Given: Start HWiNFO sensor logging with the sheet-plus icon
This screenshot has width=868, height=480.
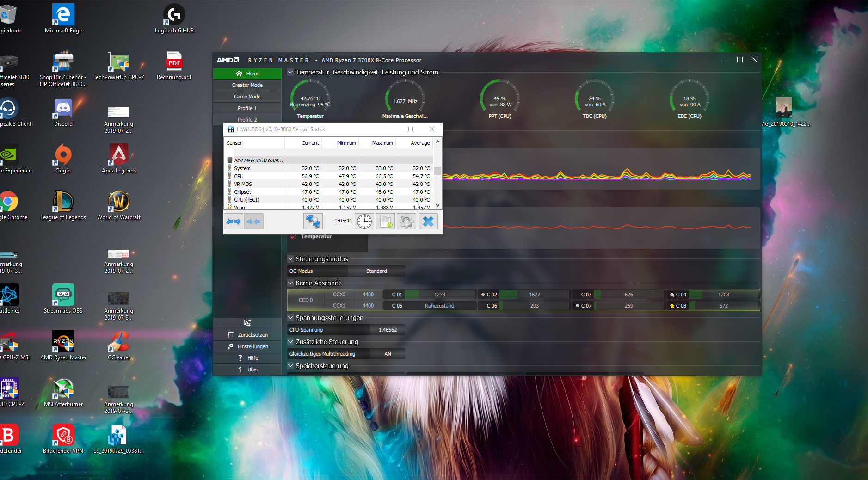Looking at the screenshot, I should pyautogui.click(x=385, y=222).
